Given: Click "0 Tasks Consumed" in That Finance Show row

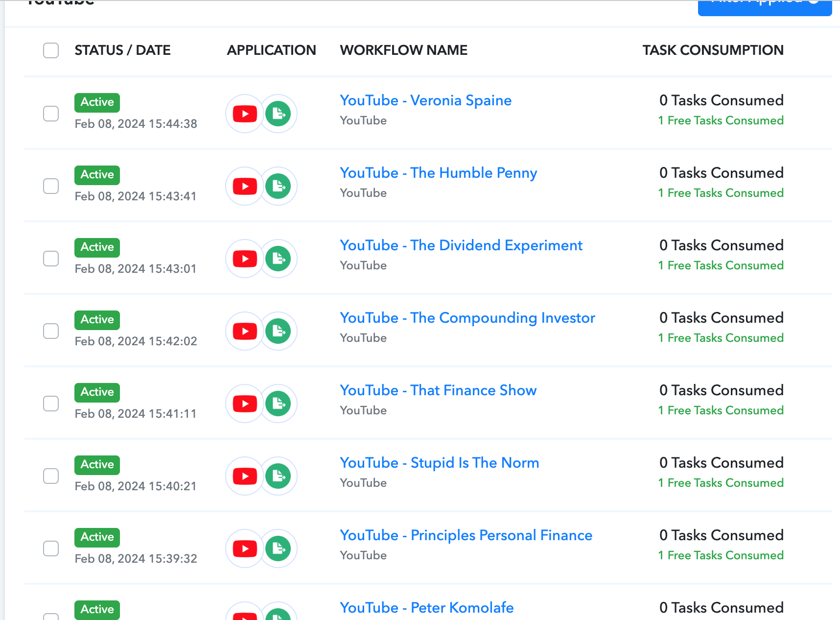Looking at the screenshot, I should [721, 390].
